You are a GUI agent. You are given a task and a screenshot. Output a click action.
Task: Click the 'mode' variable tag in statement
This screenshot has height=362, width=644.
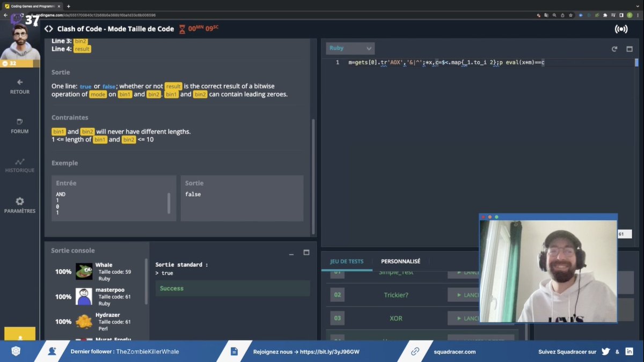click(x=98, y=94)
